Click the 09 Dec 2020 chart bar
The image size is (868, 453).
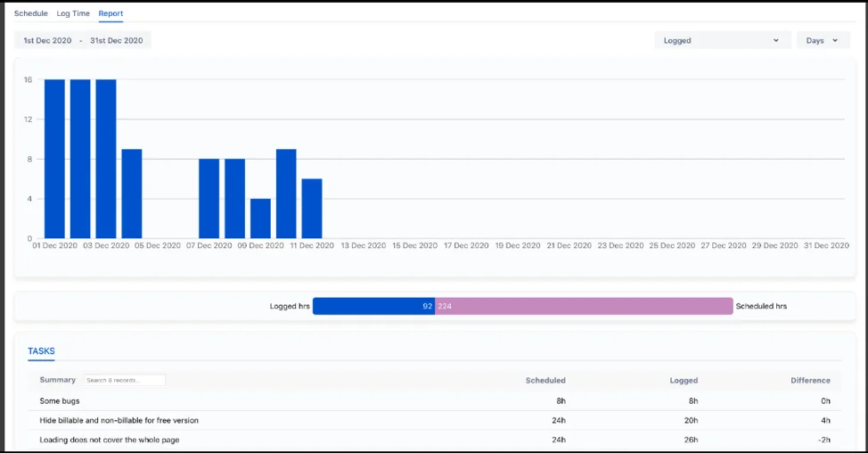(x=261, y=218)
